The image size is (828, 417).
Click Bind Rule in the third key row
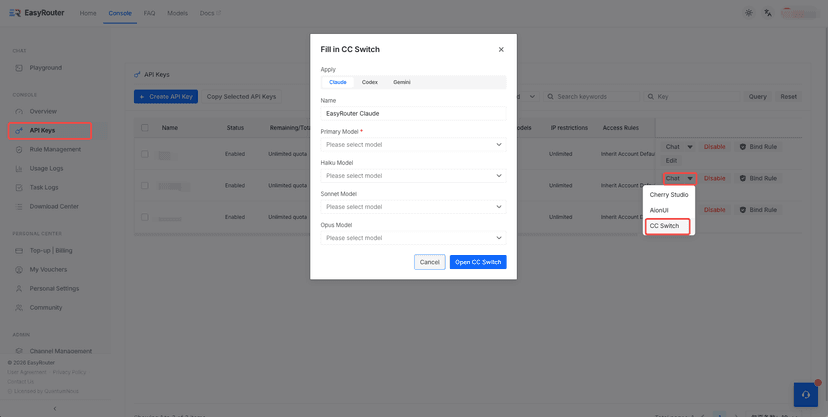click(758, 210)
